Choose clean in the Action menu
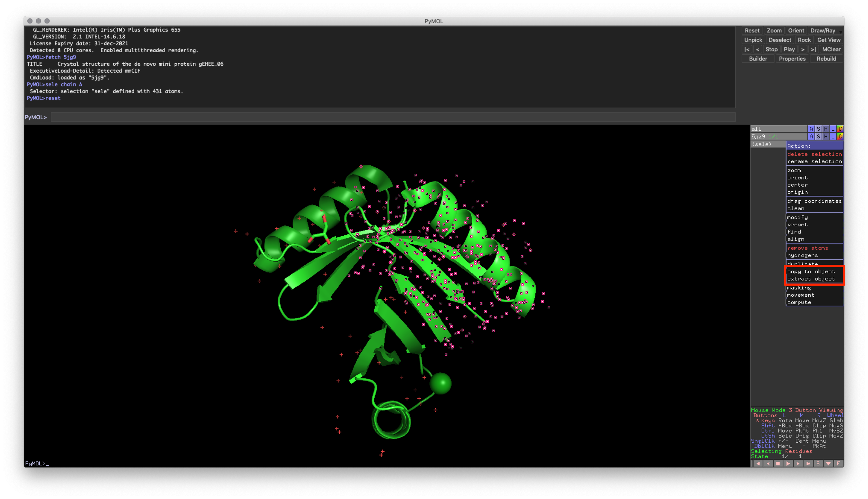 click(x=814, y=208)
